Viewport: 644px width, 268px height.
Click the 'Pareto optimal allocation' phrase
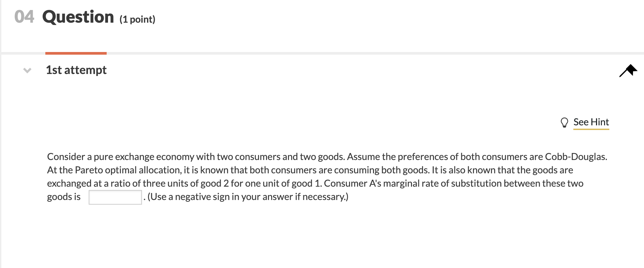[128, 170]
